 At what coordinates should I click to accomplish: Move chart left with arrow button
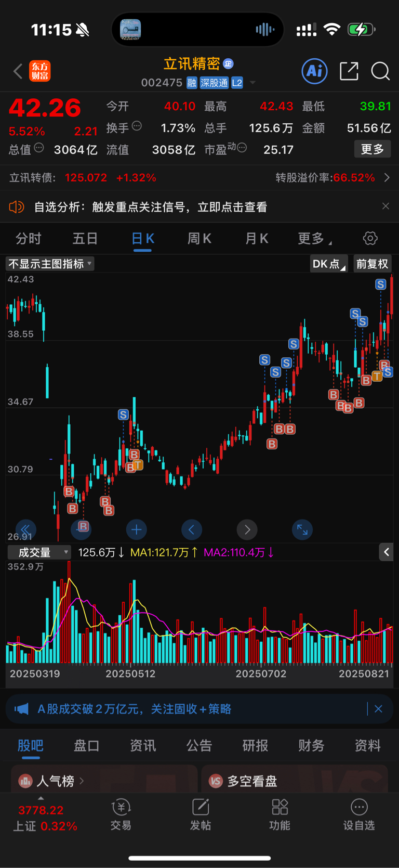192,529
